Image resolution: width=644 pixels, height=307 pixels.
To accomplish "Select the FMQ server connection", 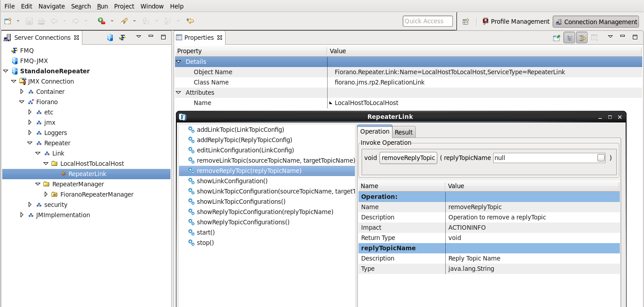I will click(x=27, y=50).
